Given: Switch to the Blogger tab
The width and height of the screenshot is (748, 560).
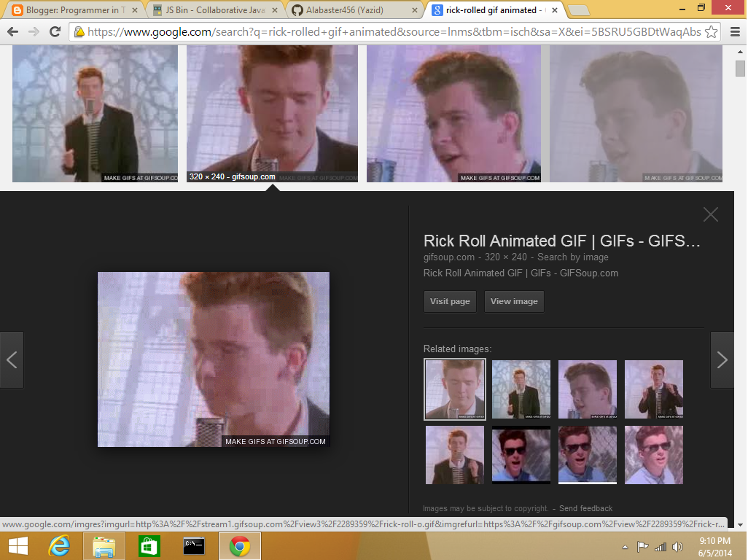Looking at the screenshot, I should coord(73,11).
